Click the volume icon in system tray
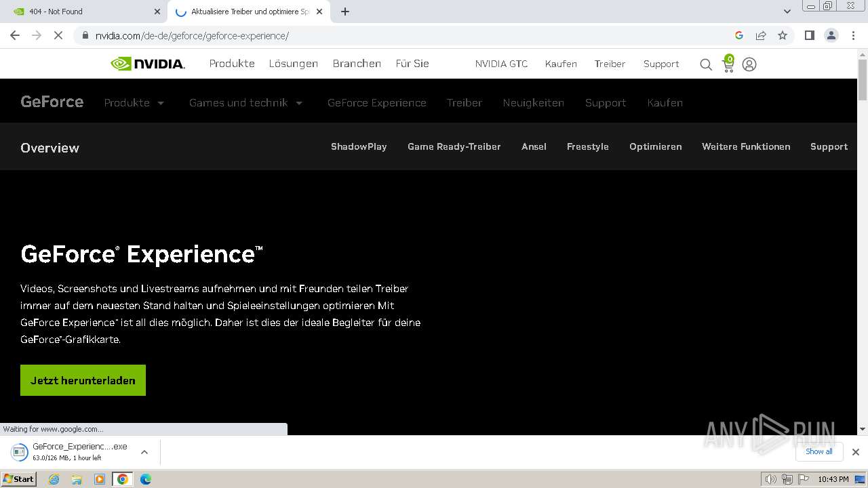This screenshot has height=488, width=868. coord(771,479)
